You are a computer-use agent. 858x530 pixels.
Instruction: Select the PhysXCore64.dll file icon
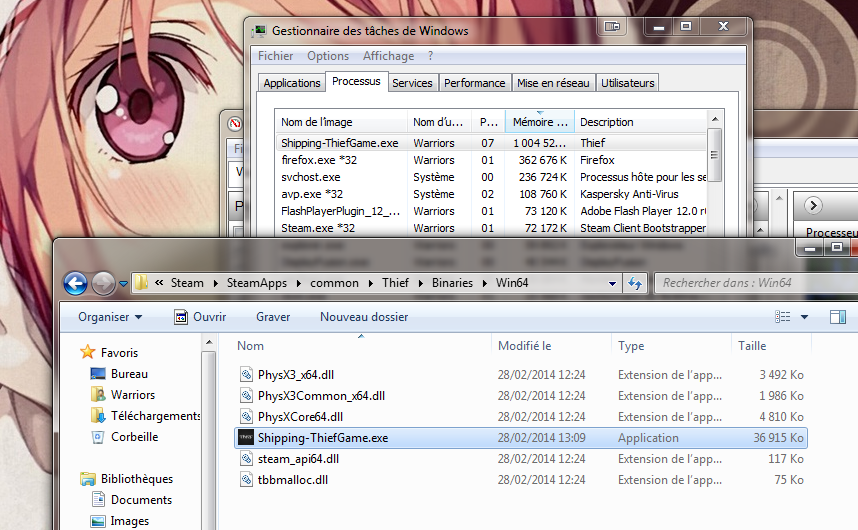pyautogui.click(x=246, y=417)
